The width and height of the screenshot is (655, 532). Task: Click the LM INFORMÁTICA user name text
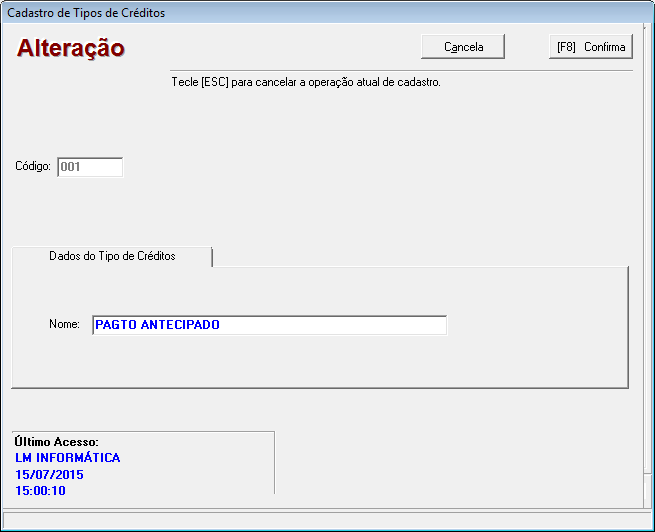click(68, 458)
